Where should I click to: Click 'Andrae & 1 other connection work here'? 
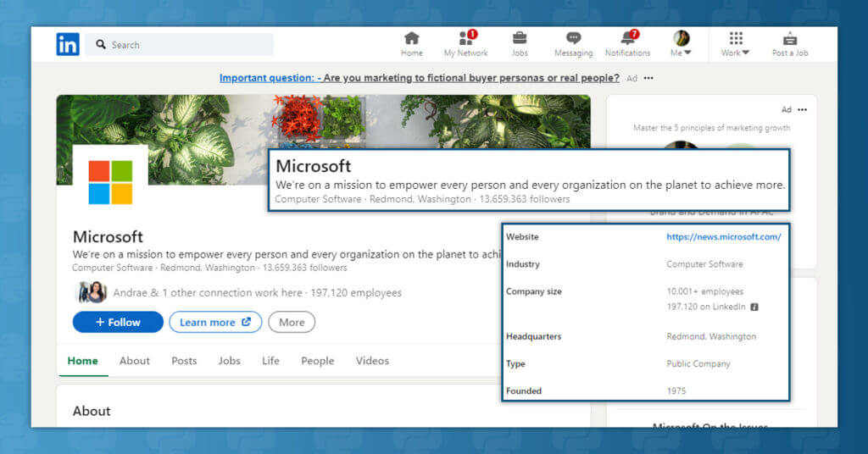[x=208, y=292]
